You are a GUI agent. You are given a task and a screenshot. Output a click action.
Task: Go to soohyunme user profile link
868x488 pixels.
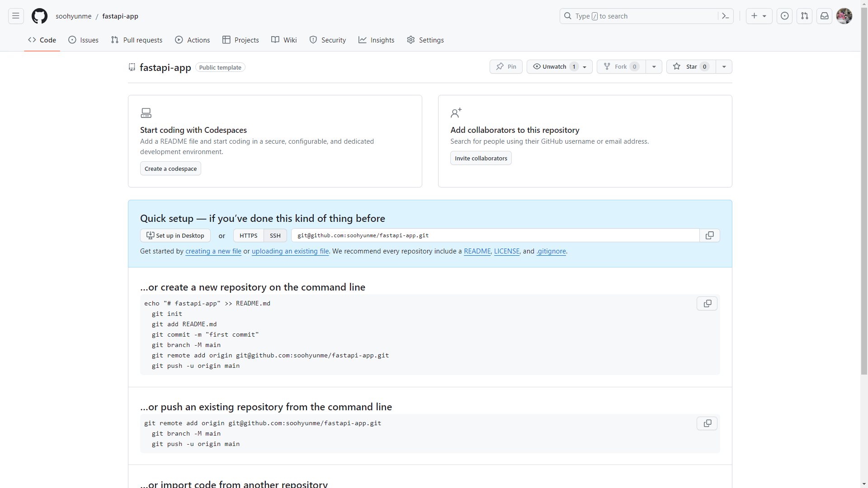[x=74, y=16]
